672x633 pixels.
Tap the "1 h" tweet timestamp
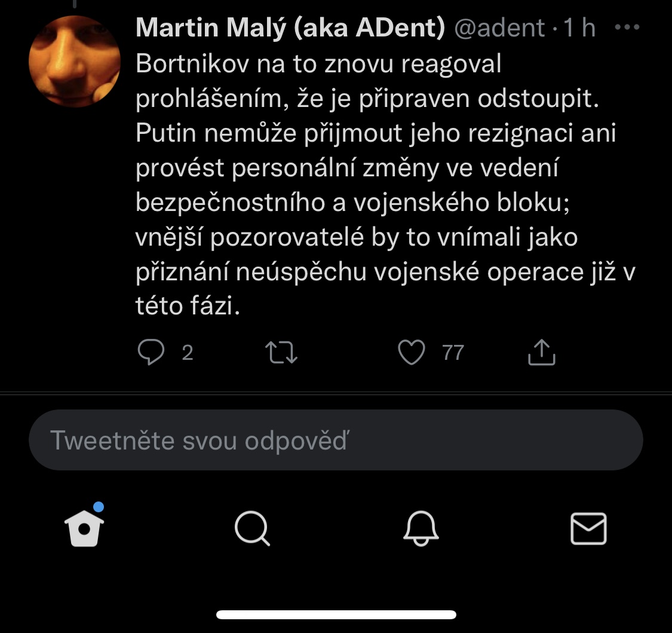580,28
